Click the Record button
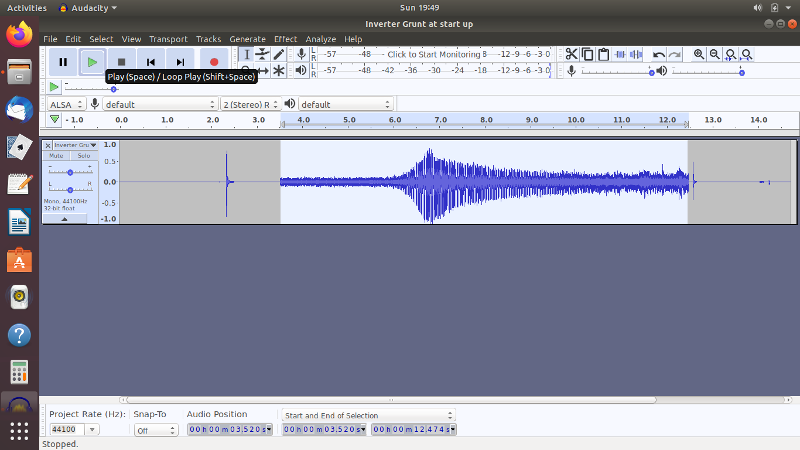800x450 pixels. pos(213,62)
